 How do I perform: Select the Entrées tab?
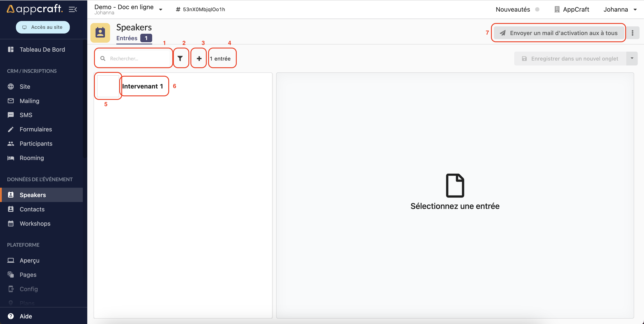(x=127, y=38)
